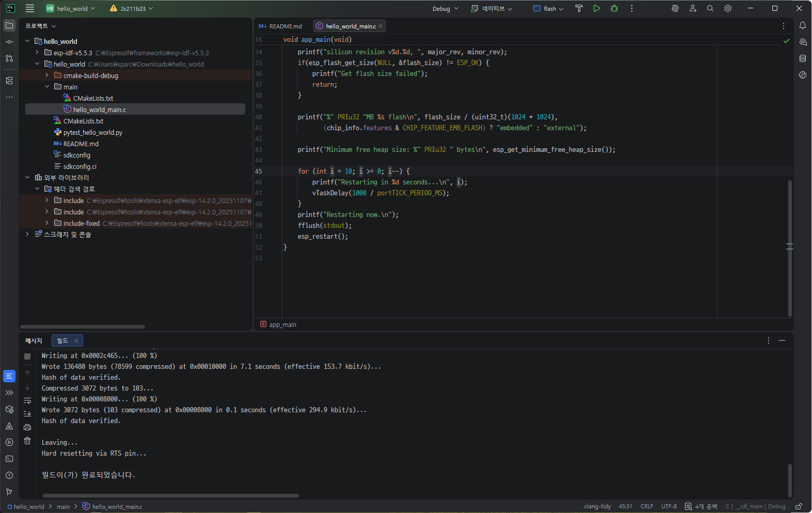Click the UTF-8 encoding in the status bar

click(x=668, y=506)
